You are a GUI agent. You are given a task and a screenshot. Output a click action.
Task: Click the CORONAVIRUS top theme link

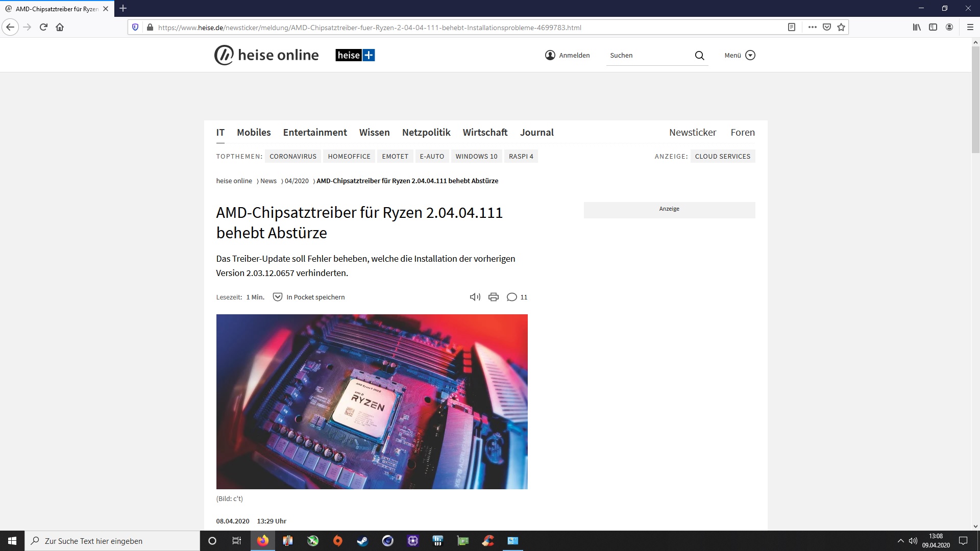[x=292, y=156]
